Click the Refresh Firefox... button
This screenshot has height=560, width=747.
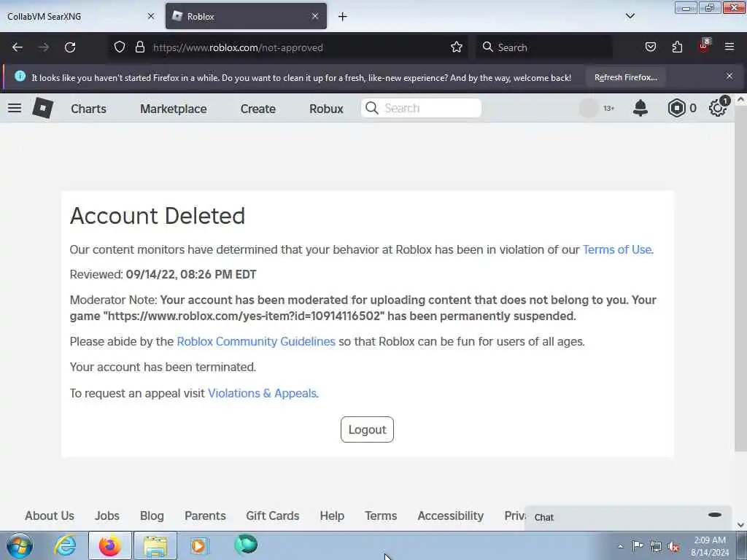[x=625, y=77]
